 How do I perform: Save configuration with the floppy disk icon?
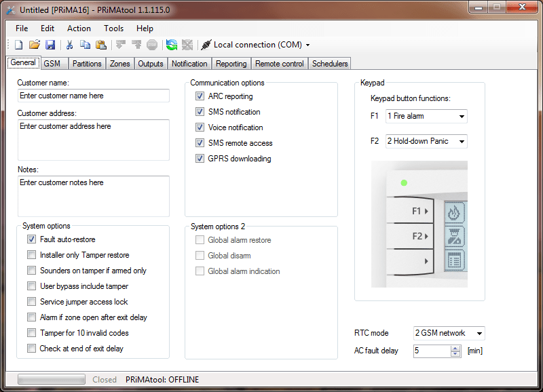[50, 45]
